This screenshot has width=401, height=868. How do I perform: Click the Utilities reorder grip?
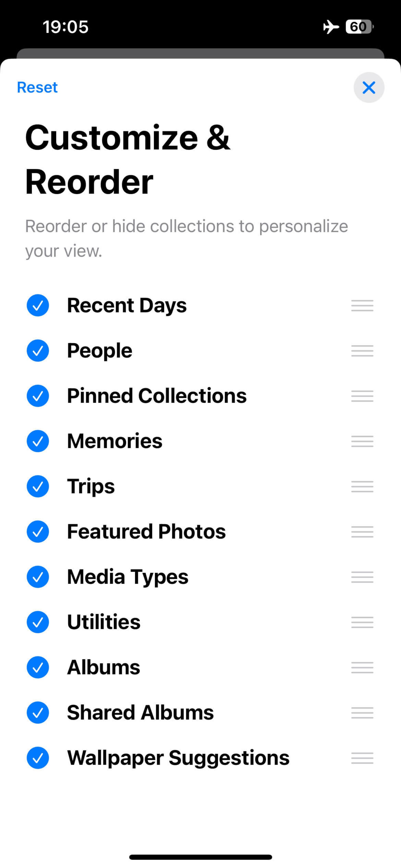pyautogui.click(x=362, y=622)
